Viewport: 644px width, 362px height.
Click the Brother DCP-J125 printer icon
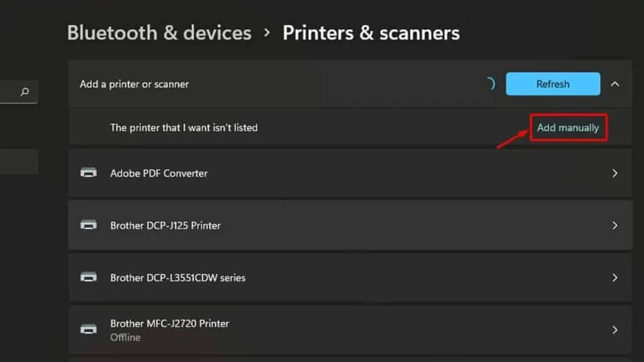pos(89,225)
